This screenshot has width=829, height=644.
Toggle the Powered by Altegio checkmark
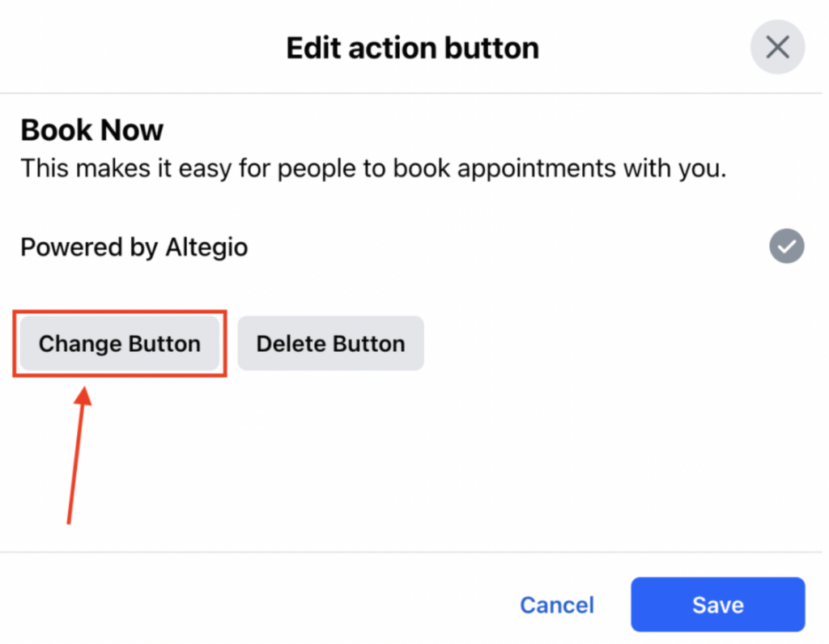tap(786, 247)
